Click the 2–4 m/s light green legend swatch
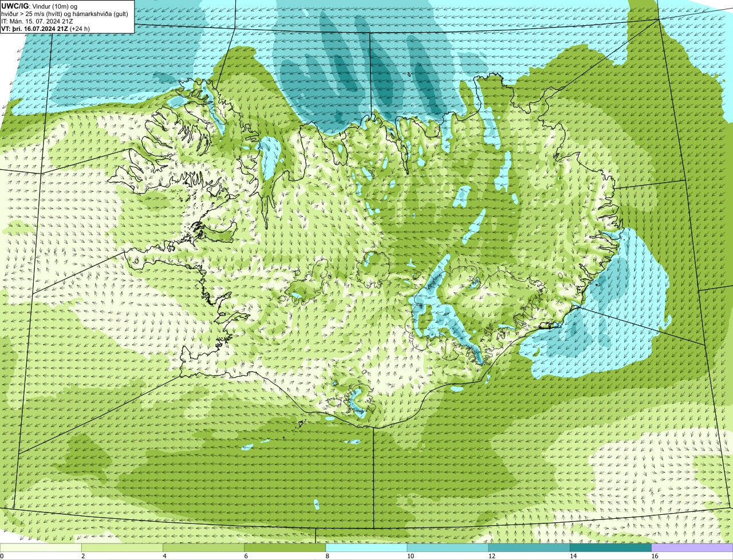This screenshot has width=733, height=560. (x=122, y=548)
